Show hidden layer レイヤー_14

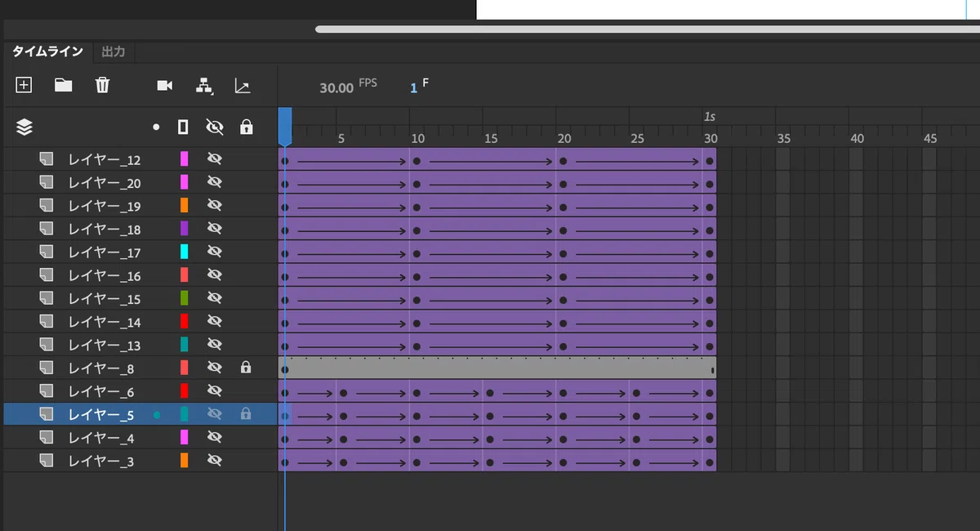[215, 321]
